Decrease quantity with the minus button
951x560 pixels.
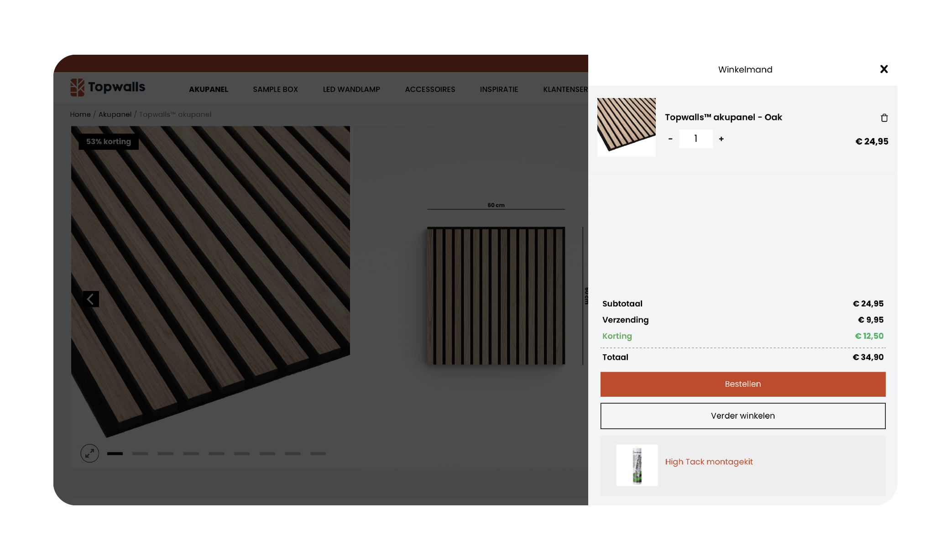[x=670, y=139]
